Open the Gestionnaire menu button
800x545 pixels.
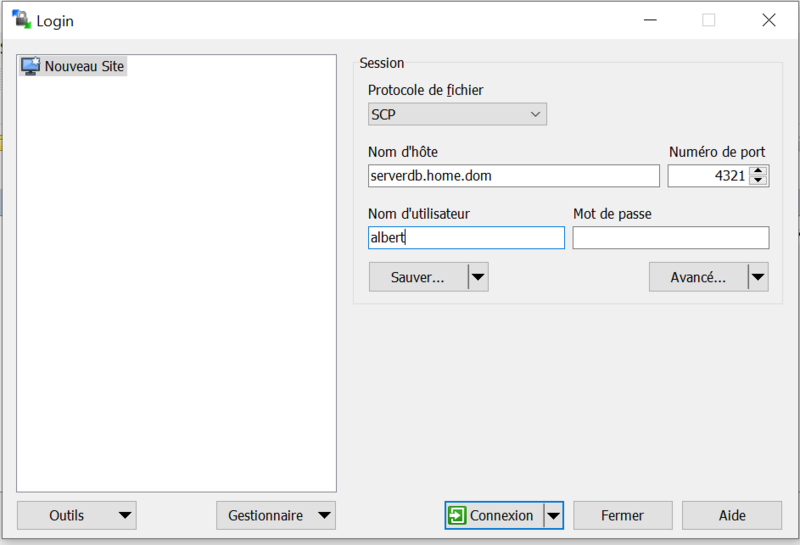click(x=276, y=515)
